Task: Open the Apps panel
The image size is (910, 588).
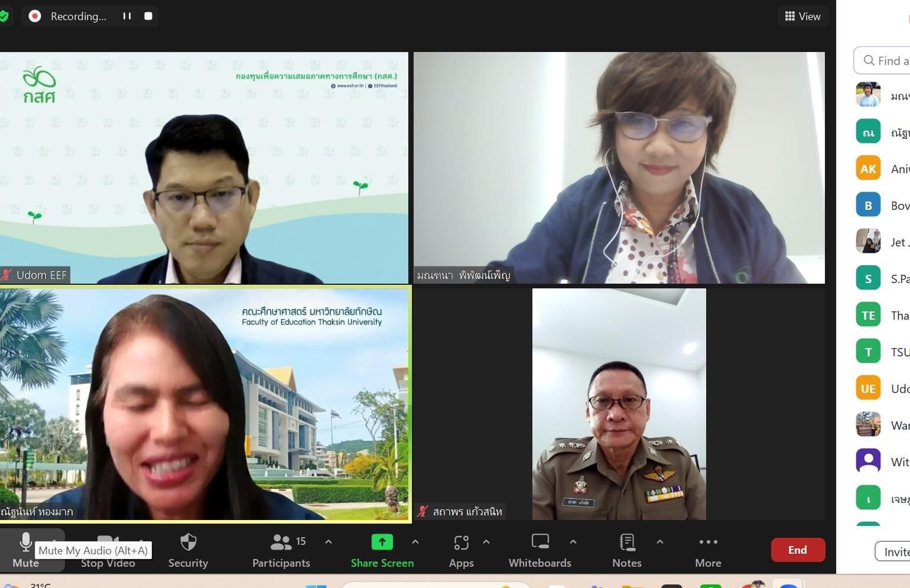Action: 461,550
